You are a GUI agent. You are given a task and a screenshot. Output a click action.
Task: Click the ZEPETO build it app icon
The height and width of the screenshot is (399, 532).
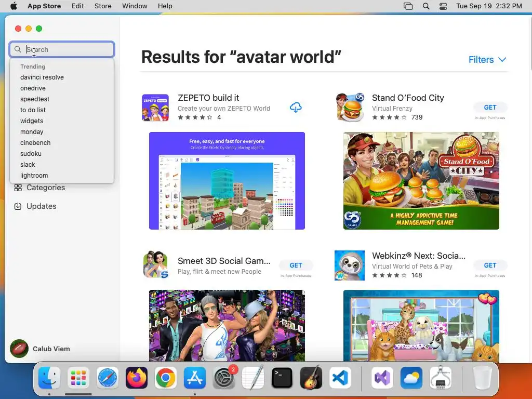click(x=155, y=108)
